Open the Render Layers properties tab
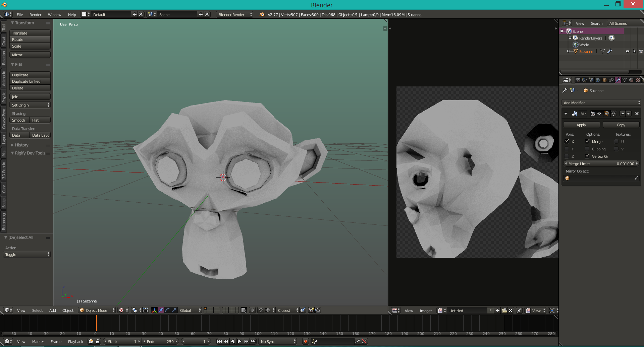This screenshot has width=644, height=347. tap(584, 80)
